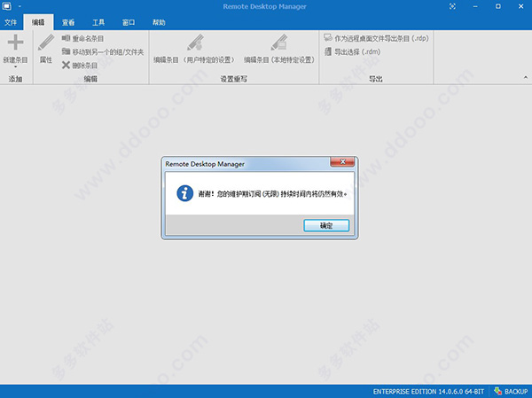Click the 确定 button in the dialog
This screenshot has width=532, height=398.
click(x=326, y=226)
